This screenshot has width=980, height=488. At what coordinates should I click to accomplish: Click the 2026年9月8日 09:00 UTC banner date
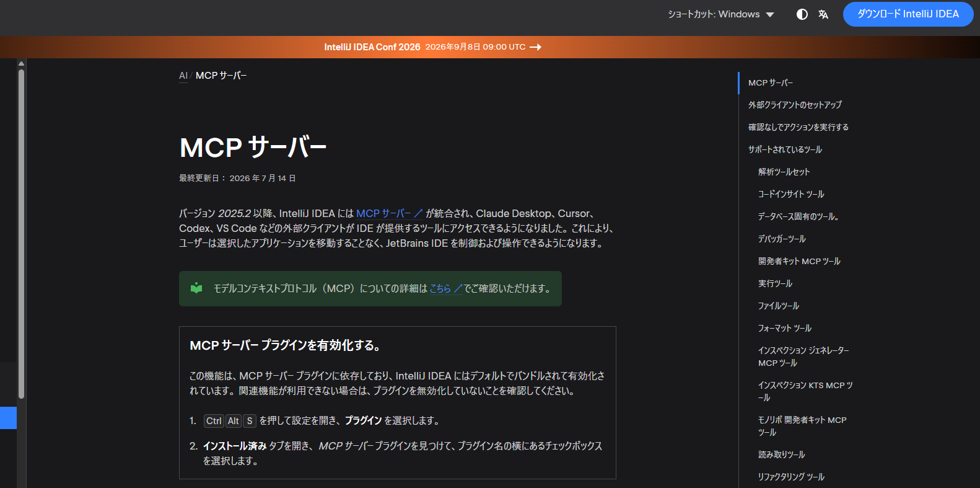tap(475, 47)
